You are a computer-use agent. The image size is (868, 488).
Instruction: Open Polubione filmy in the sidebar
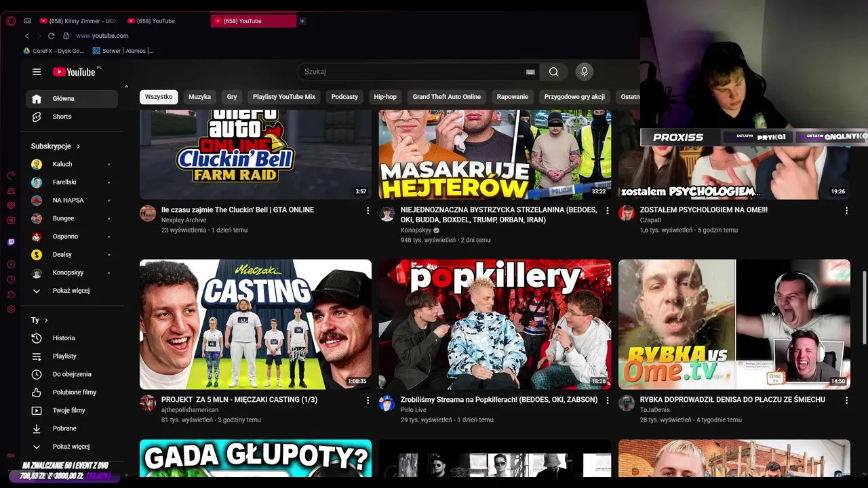click(72, 392)
